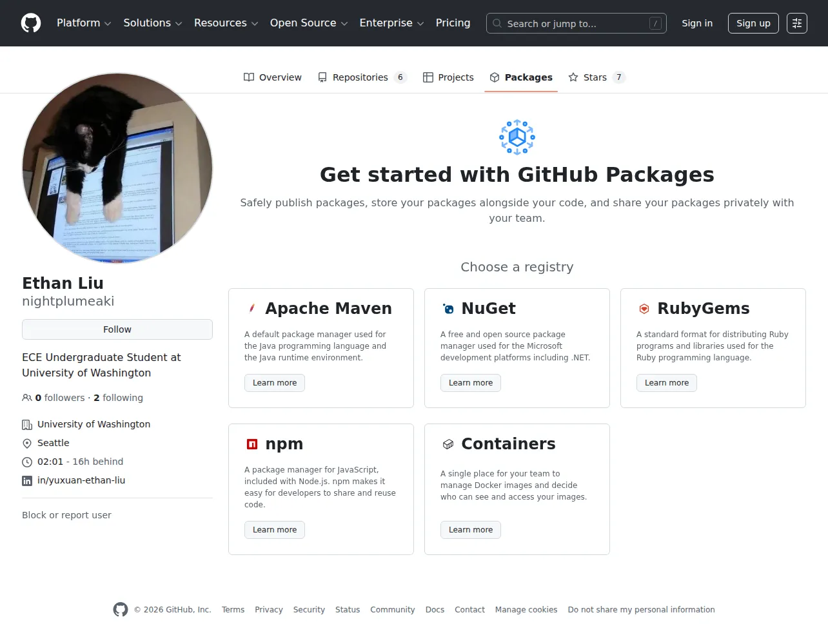Expand the Platform dropdown menu
The image size is (828, 644).
coord(84,23)
